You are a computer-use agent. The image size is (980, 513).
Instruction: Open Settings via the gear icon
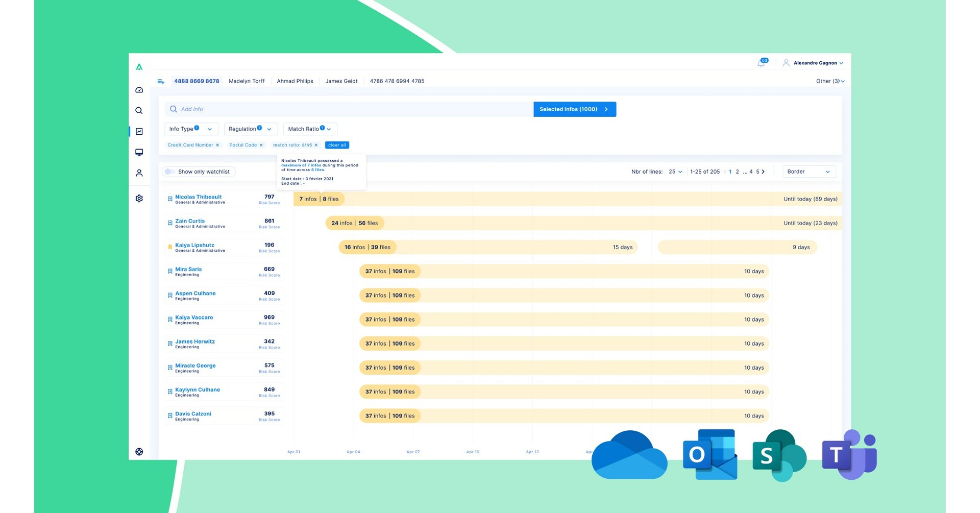pos(139,198)
